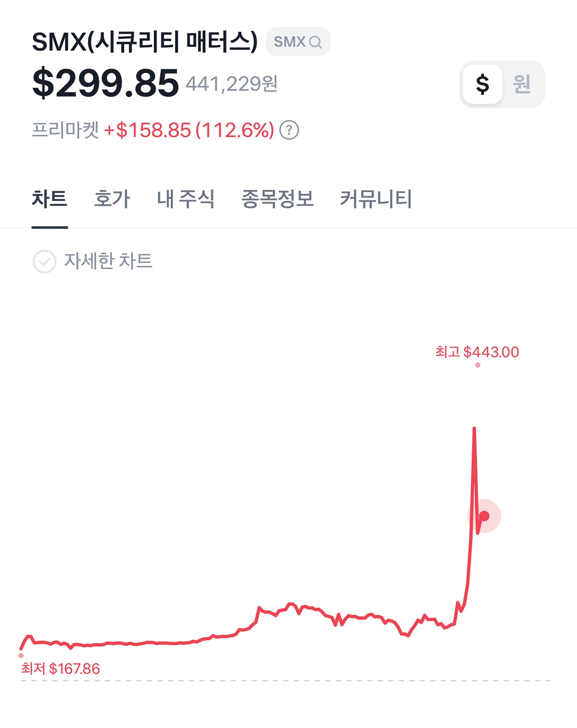Select the 차트 tab
The width and height of the screenshot is (577, 728).
[50, 199]
